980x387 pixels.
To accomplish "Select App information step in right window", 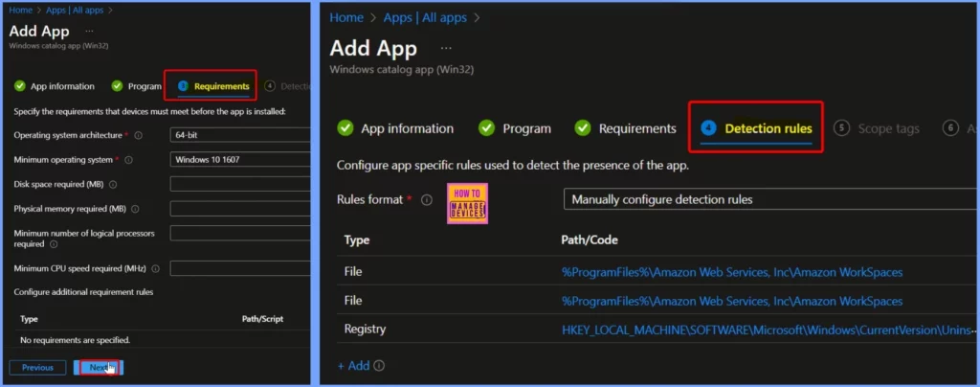I will [x=395, y=128].
